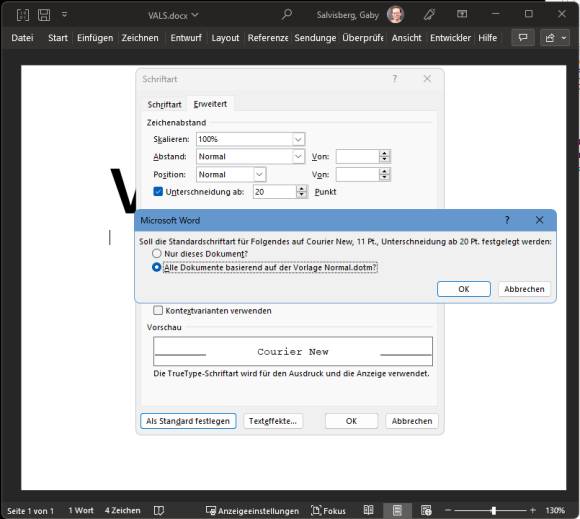This screenshot has width=580, height=519.
Task: Click the Schriftart dialog help question mark
Action: pyautogui.click(x=395, y=78)
